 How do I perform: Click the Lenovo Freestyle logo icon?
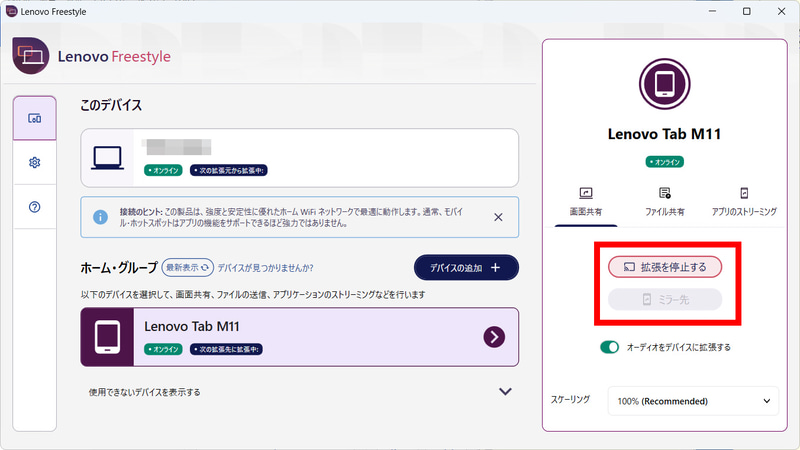[x=31, y=56]
